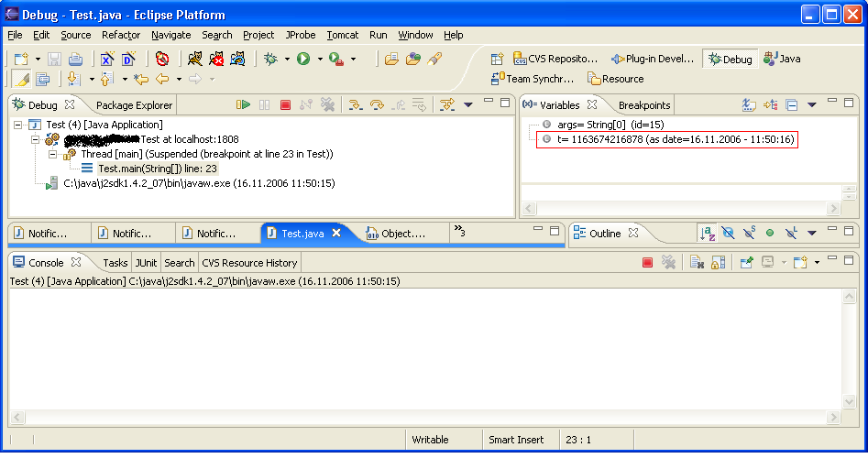Resume execution in the Debug view
This screenshot has height=469, width=868.
[x=243, y=104]
